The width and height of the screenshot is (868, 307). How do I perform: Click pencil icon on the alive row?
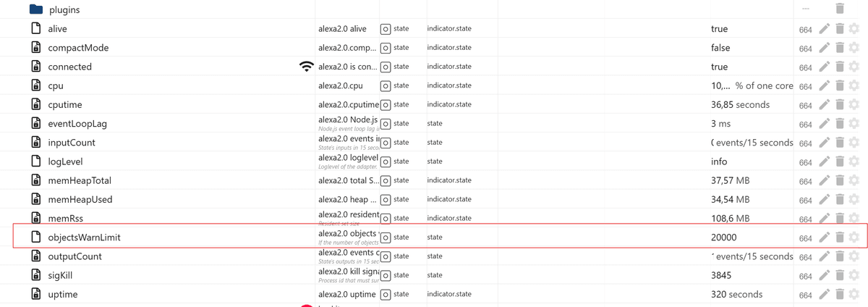coord(824,29)
